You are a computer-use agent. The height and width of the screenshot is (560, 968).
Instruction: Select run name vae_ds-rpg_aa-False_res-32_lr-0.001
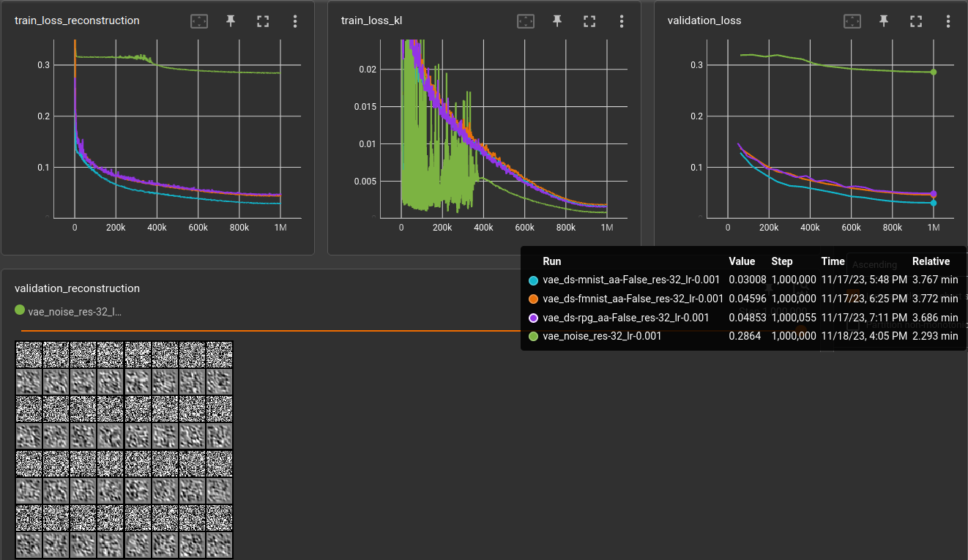tap(626, 318)
